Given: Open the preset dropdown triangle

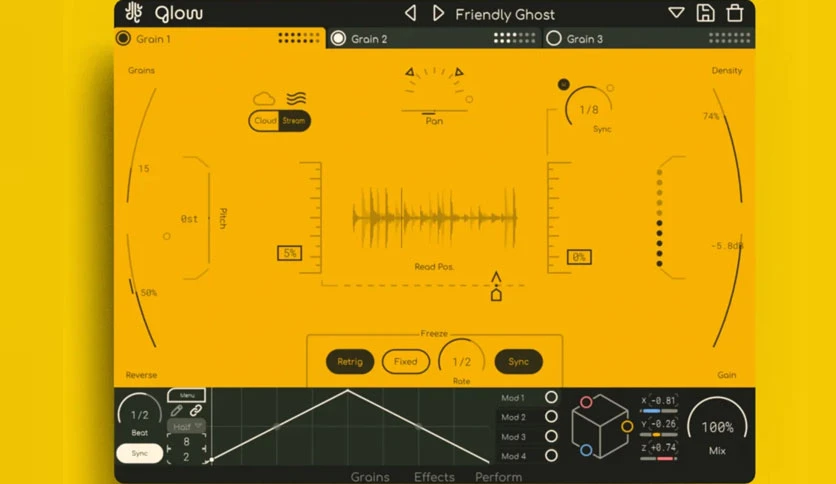Looking at the screenshot, I should pyautogui.click(x=676, y=13).
